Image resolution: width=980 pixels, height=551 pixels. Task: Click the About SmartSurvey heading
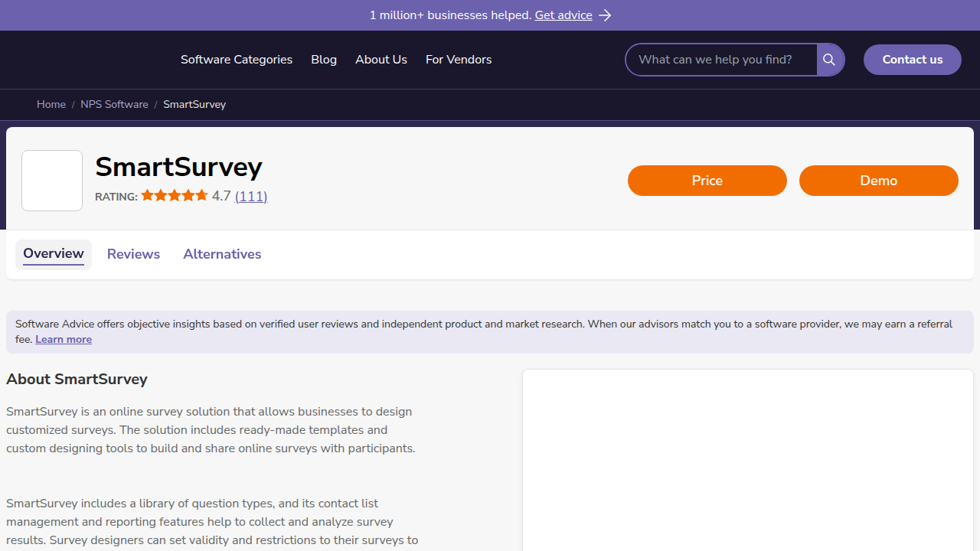pyautogui.click(x=77, y=380)
